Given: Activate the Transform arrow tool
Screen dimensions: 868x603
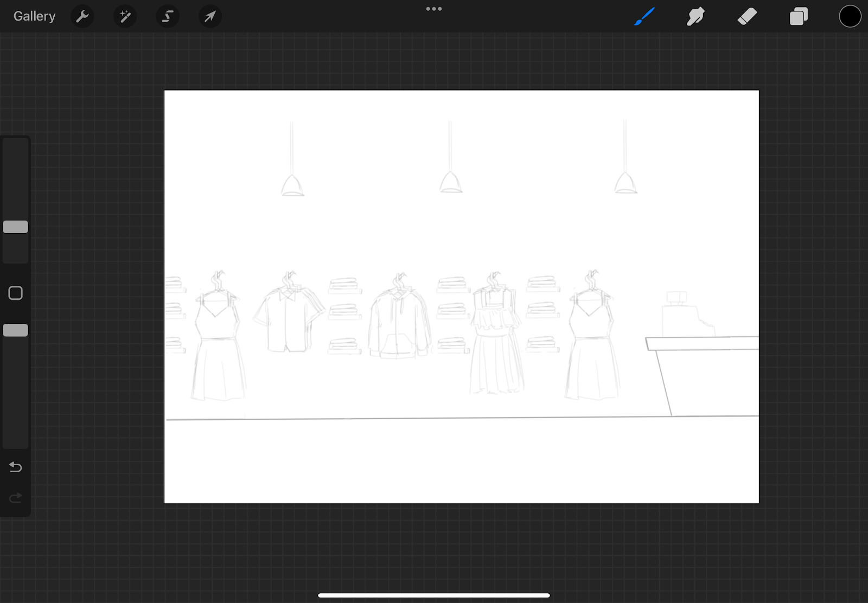Looking at the screenshot, I should (x=210, y=16).
